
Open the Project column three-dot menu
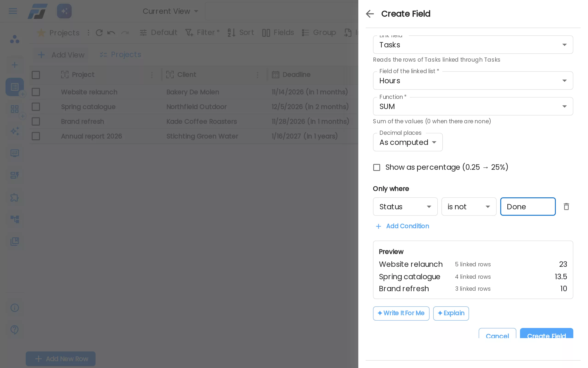point(152,75)
